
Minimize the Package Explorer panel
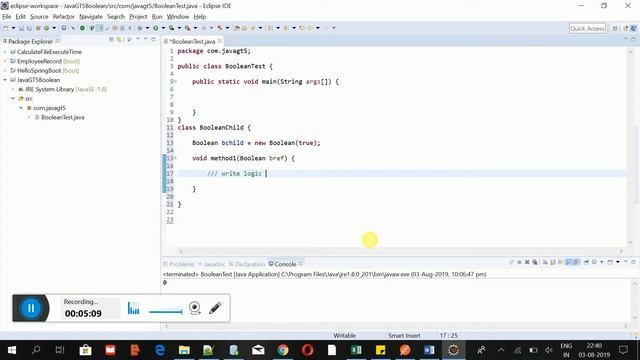(x=146, y=40)
